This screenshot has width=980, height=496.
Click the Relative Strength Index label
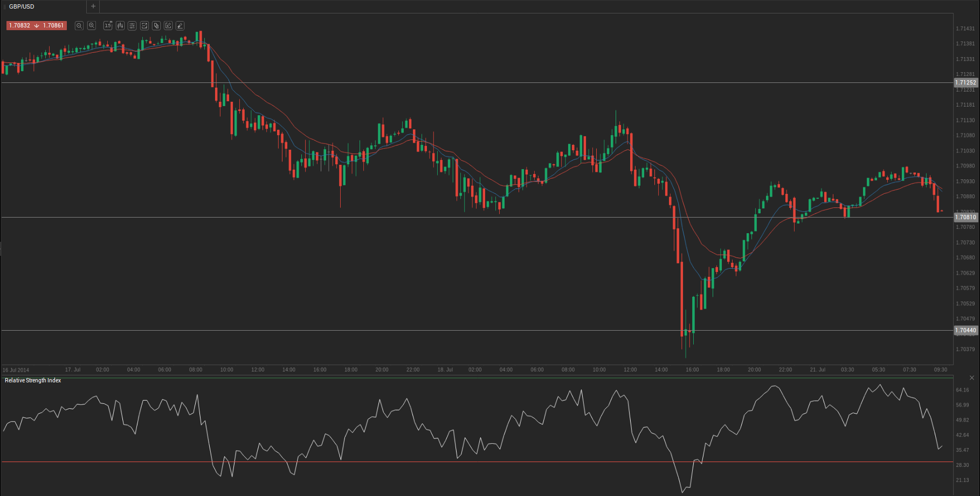[33, 381]
